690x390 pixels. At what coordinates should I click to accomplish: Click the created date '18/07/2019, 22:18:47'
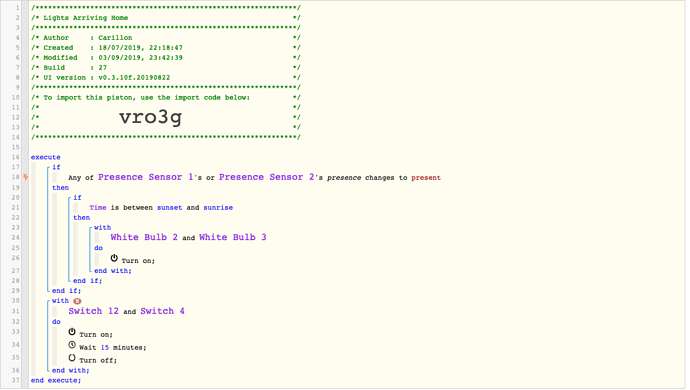coord(140,48)
